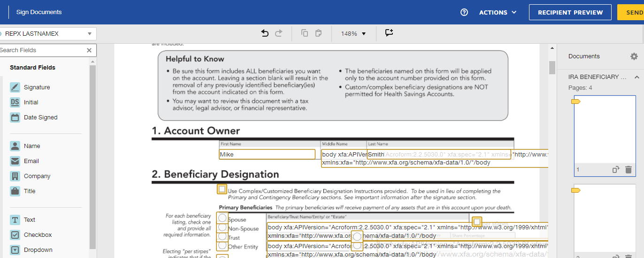Image resolution: width=644 pixels, height=258 pixels.
Task: Click the Last Name field containing Smith
Action: click(439, 154)
